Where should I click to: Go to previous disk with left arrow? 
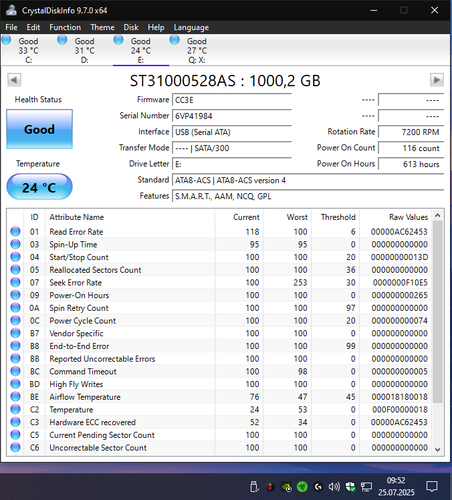tap(14, 80)
